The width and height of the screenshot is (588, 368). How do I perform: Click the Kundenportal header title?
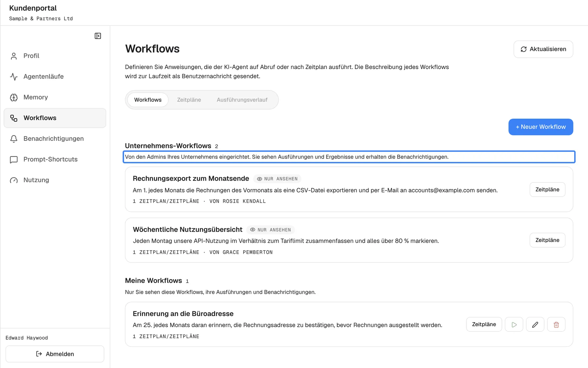coord(33,8)
